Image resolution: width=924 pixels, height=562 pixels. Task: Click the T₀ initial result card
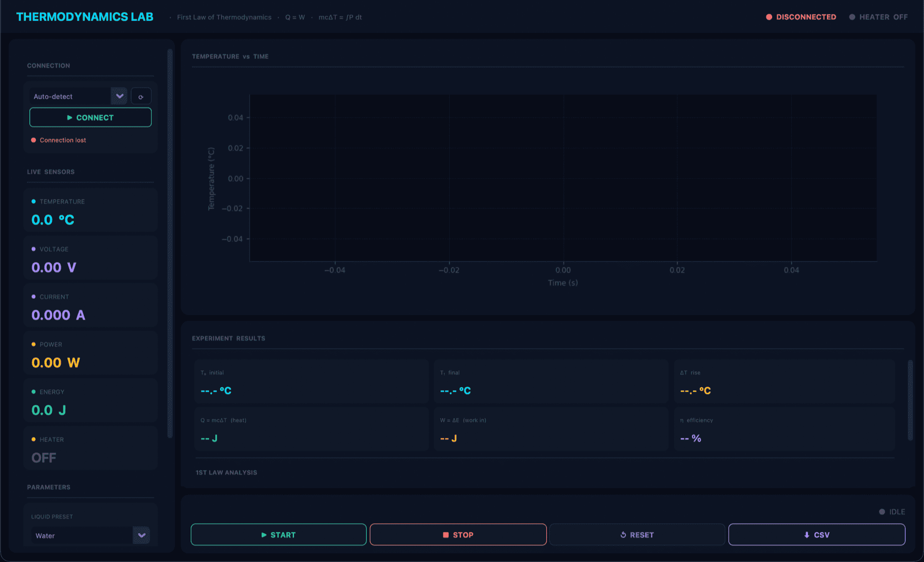coord(311,381)
